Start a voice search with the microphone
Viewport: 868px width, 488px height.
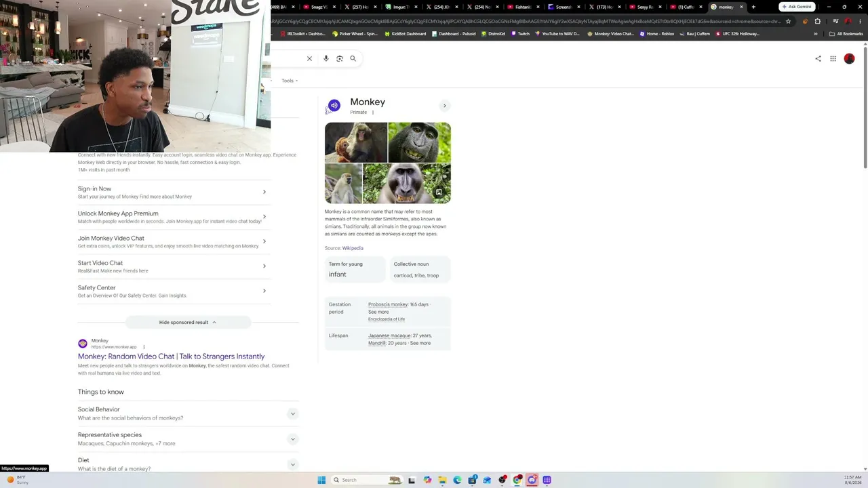pyautogui.click(x=325, y=58)
